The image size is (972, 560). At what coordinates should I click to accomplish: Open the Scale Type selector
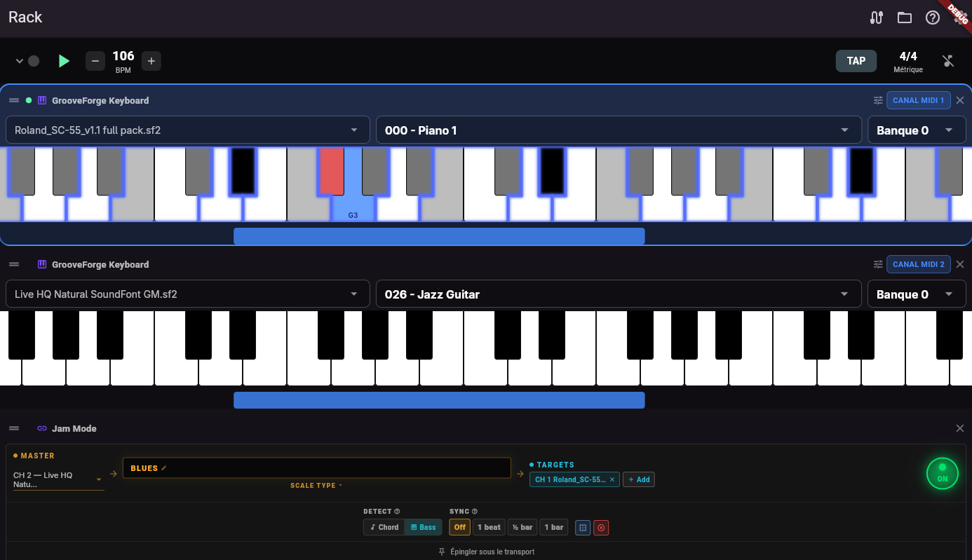tap(316, 485)
